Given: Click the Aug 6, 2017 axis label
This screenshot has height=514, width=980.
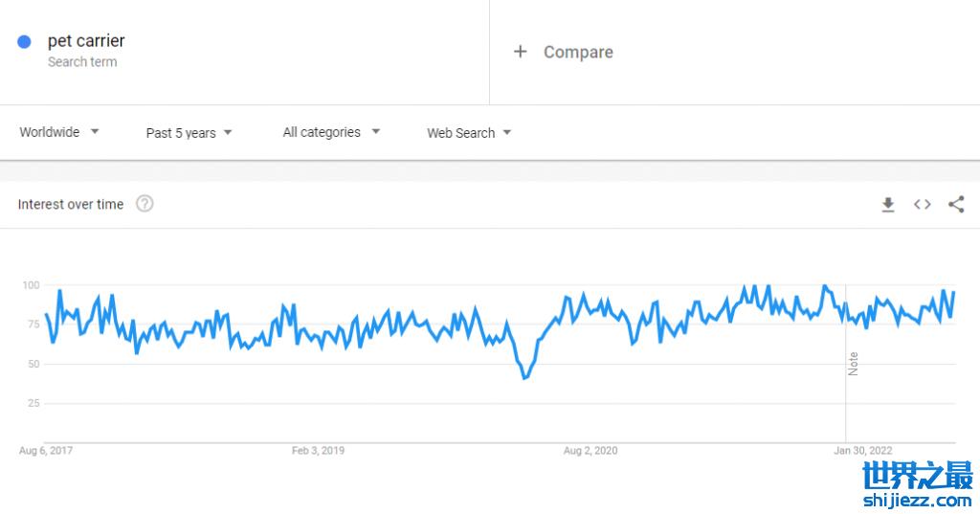Looking at the screenshot, I should [x=46, y=451].
